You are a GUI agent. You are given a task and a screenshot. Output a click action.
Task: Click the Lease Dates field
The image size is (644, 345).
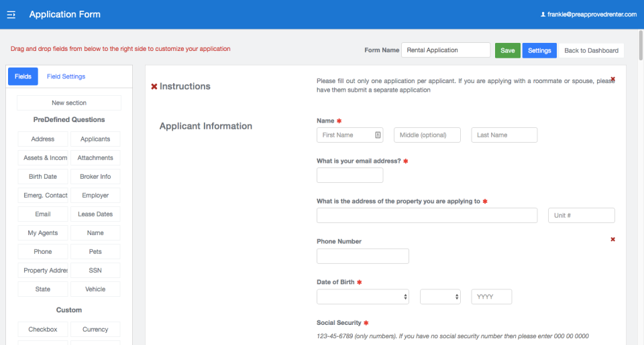[95, 214]
